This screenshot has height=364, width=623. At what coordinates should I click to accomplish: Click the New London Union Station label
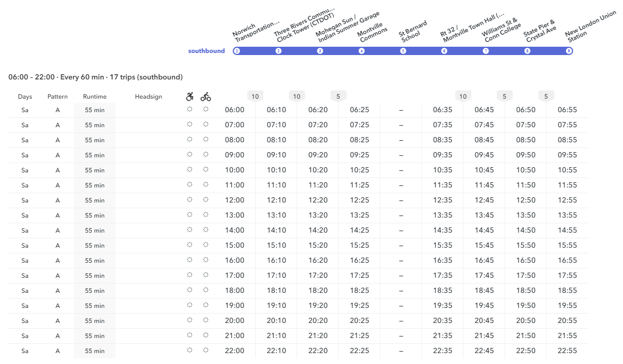591,26
